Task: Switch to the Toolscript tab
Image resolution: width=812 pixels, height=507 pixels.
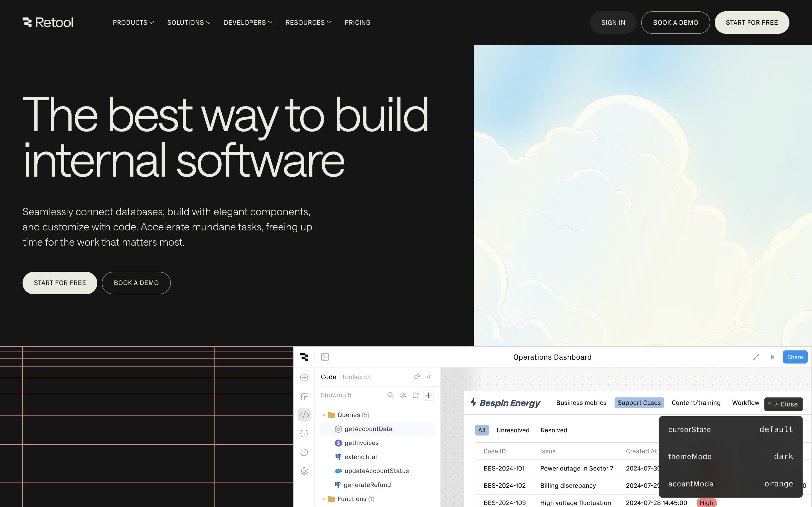Action: pos(356,377)
